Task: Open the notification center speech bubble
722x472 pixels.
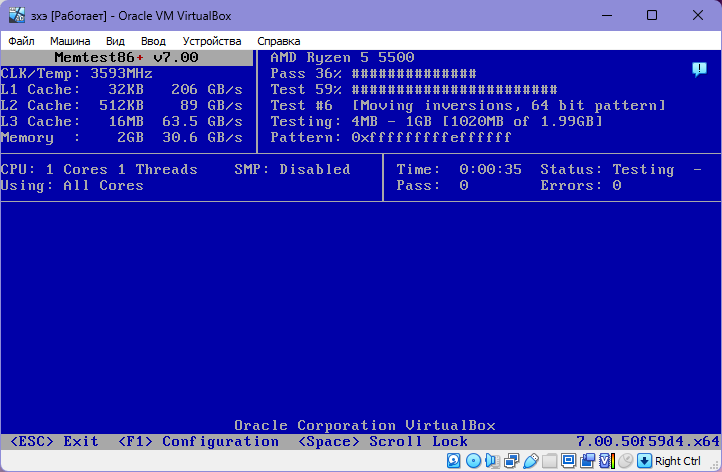Action: click(699, 69)
